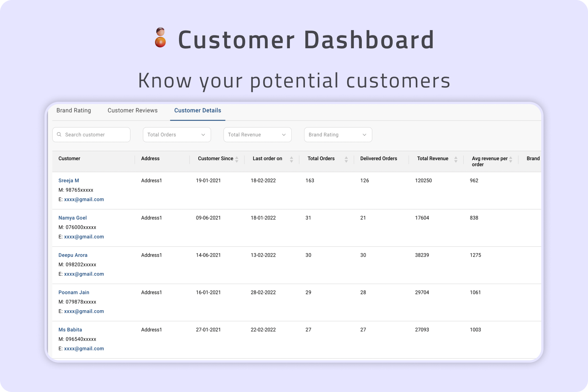The image size is (588, 392).
Task: Click the Customer Dashboard avatar logo
Action: tap(161, 38)
